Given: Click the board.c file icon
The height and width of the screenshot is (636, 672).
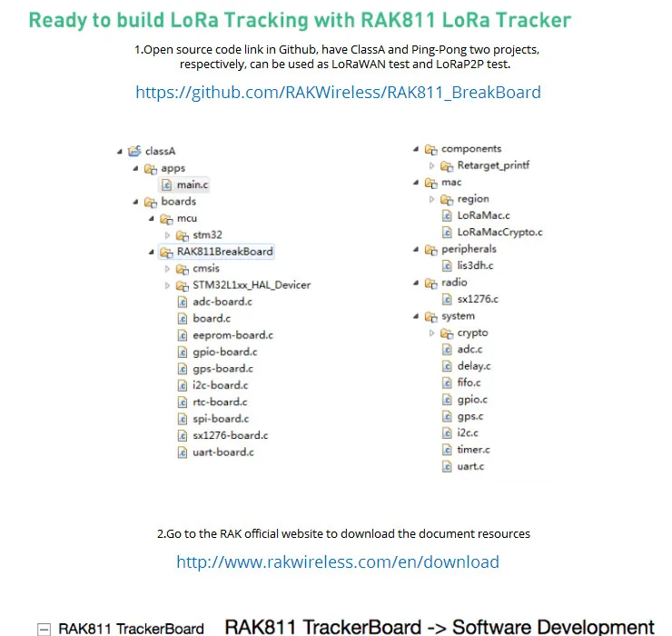Looking at the screenshot, I should click(x=183, y=319).
